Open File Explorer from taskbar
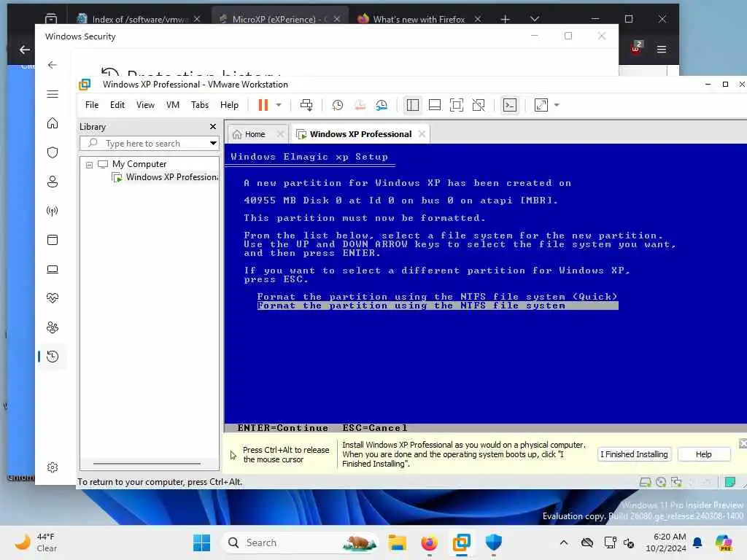 pyautogui.click(x=397, y=542)
